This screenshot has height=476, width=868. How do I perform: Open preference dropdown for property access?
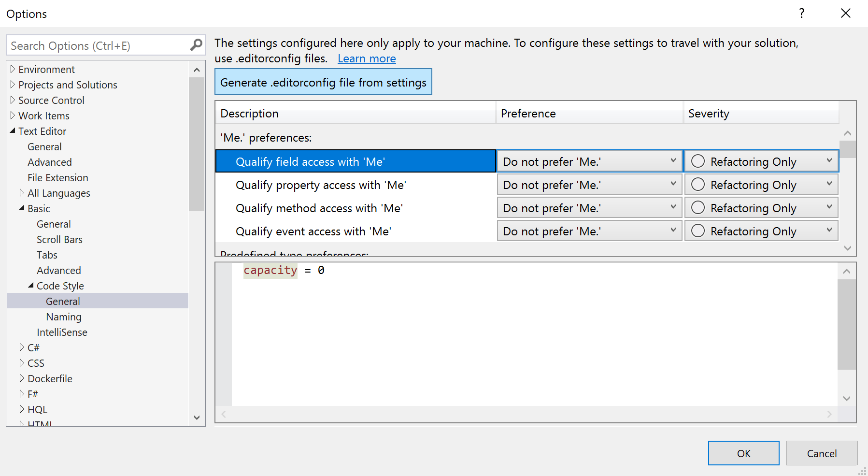(673, 184)
